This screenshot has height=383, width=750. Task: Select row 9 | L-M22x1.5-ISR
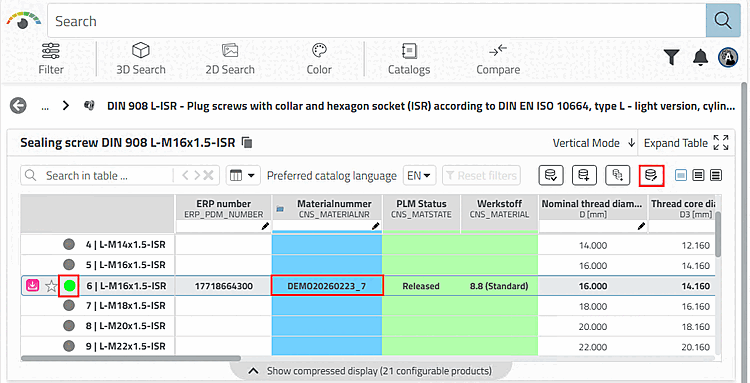(125, 346)
